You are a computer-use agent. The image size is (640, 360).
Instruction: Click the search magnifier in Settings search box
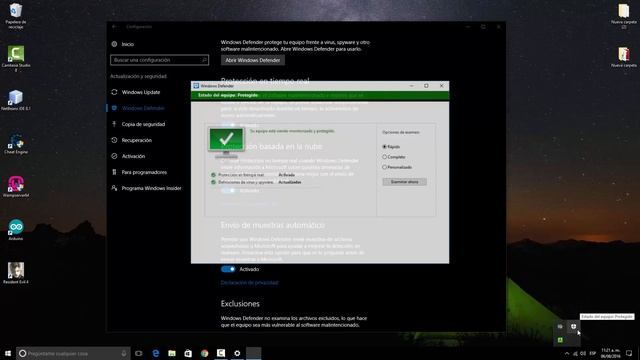204,60
